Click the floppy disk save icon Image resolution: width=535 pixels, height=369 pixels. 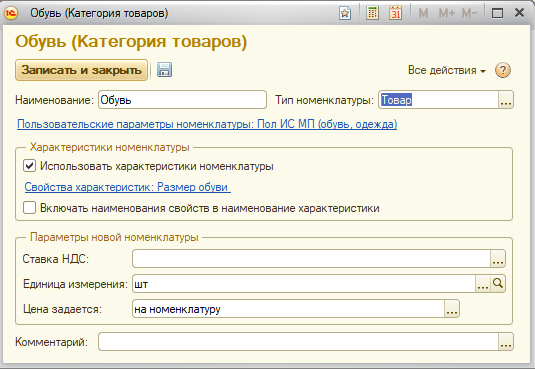pos(164,70)
